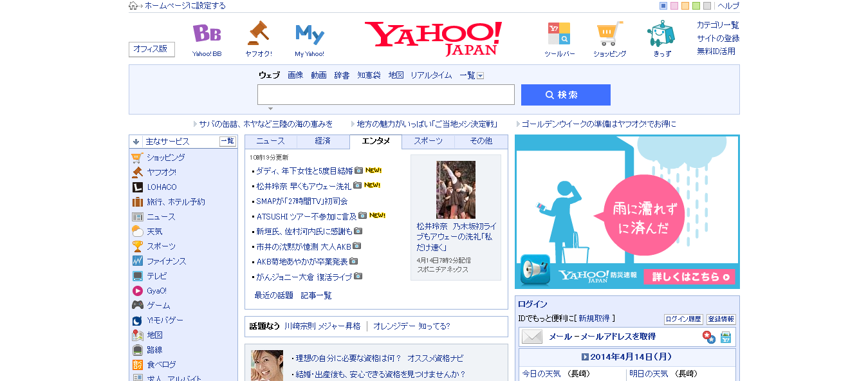Open the ショッピング cart icon in header
This screenshot has height=381, width=868.
[609, 33]
